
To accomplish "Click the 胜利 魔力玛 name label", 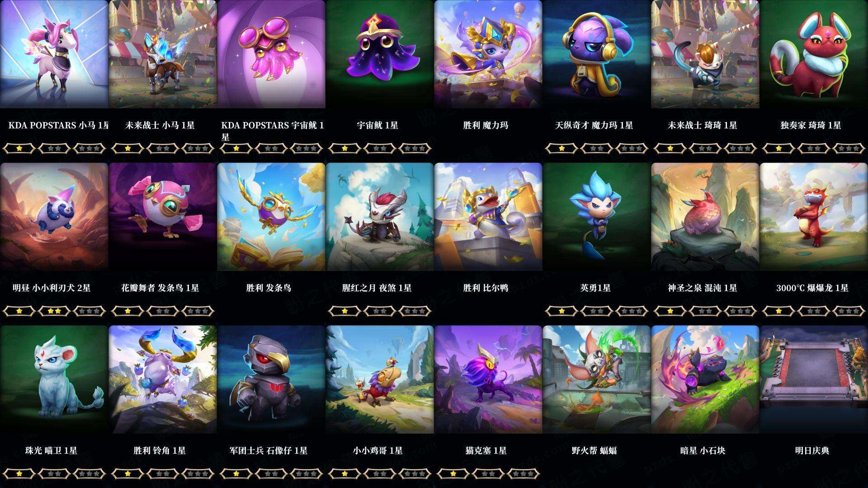I will pos(486,125).
